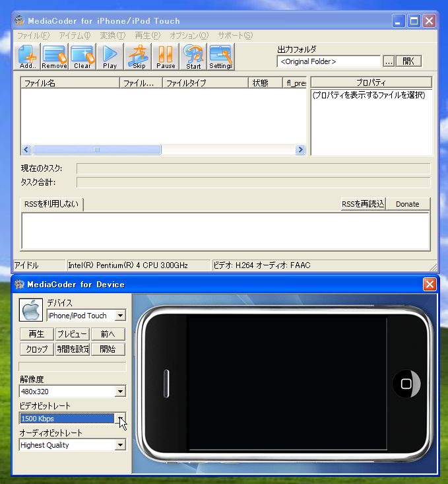Click the 現在のタスク progress bar
The image size is (448, 484).
point(253,168)
